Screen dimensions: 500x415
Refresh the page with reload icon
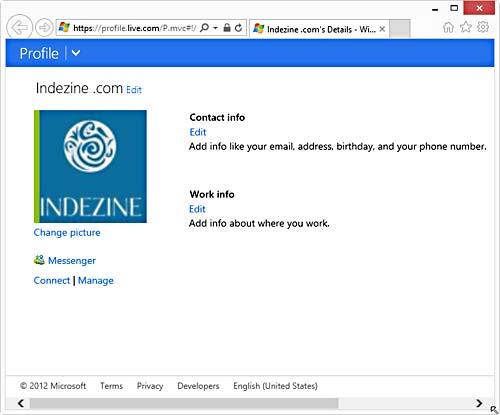(238, 28)
